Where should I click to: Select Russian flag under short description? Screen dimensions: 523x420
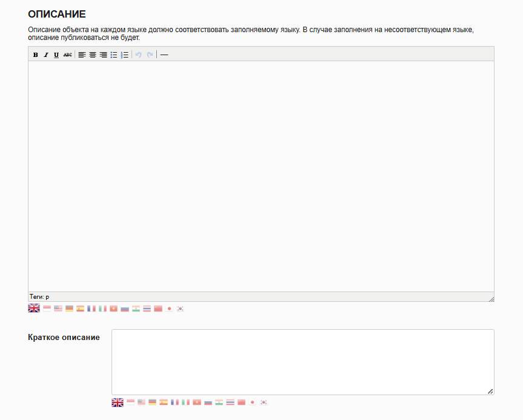point(208,402)
